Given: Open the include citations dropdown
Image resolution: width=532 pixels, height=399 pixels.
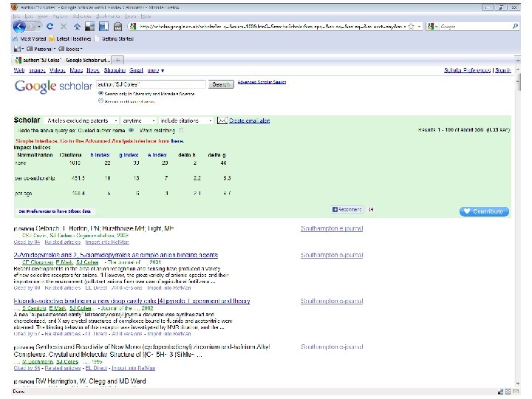Looking at the screenshot, I should (x=185, y=120).
